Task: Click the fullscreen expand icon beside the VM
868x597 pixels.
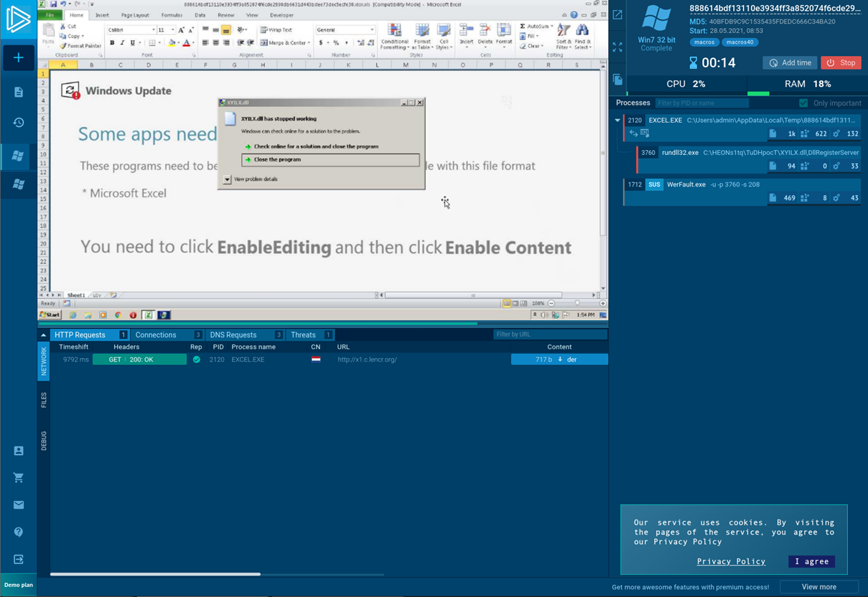Action: 617,47
